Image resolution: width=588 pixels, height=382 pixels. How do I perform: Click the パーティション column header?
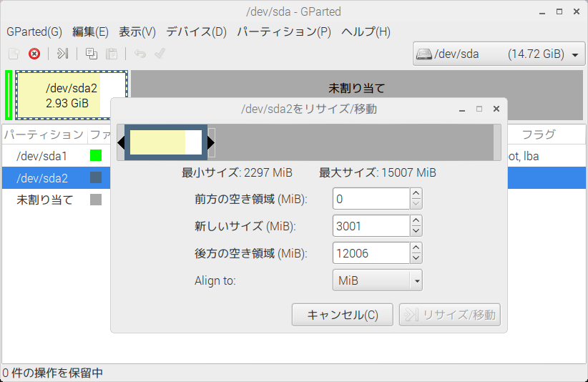point(44,134)
